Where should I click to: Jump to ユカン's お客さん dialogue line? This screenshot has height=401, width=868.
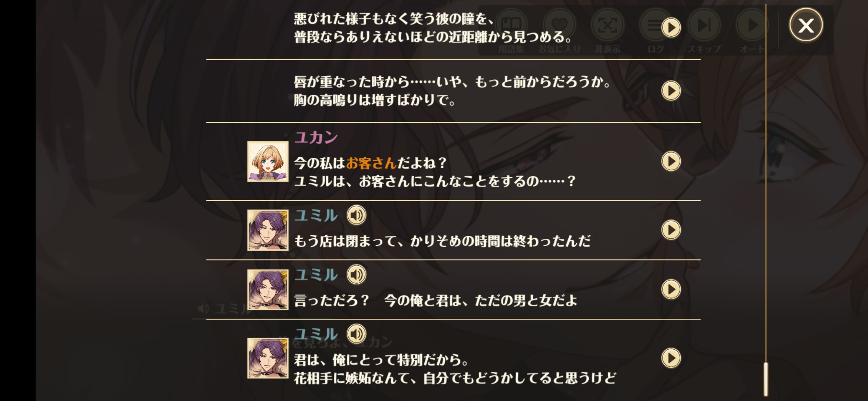pos(671,161)
